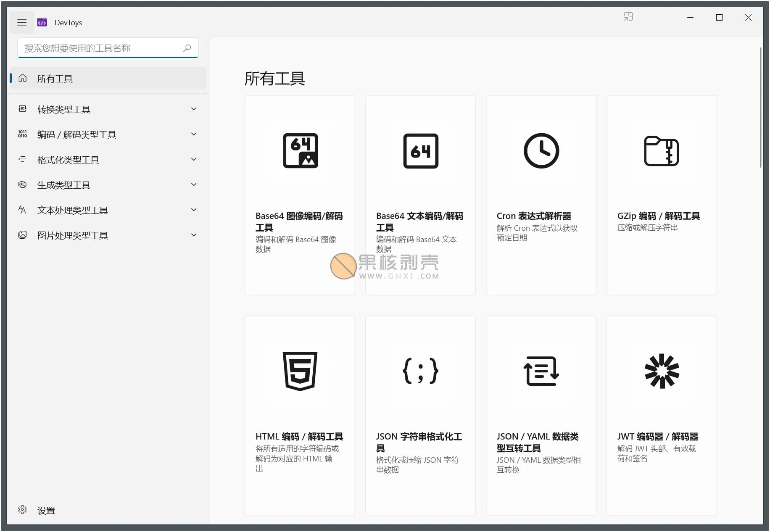Expand the 图片处理类型工具 chevron
Viewport: 770px width, 532px height.
[x=194, y=235]
